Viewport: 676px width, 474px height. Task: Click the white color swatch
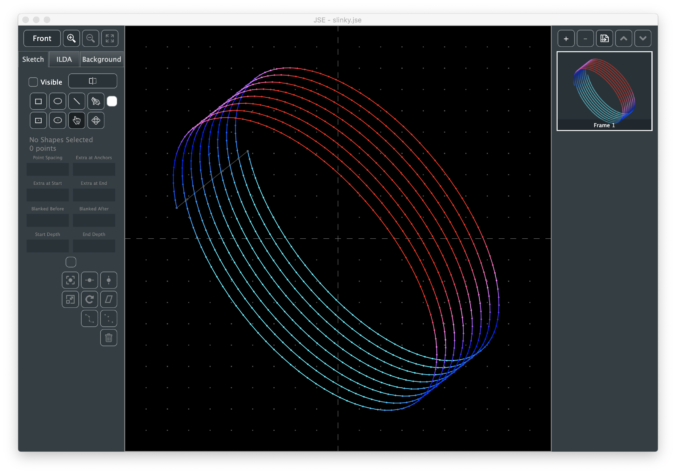coord(112,101)
